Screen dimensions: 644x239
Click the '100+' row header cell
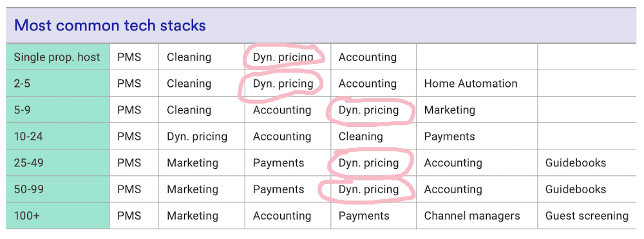pos(58,215)
